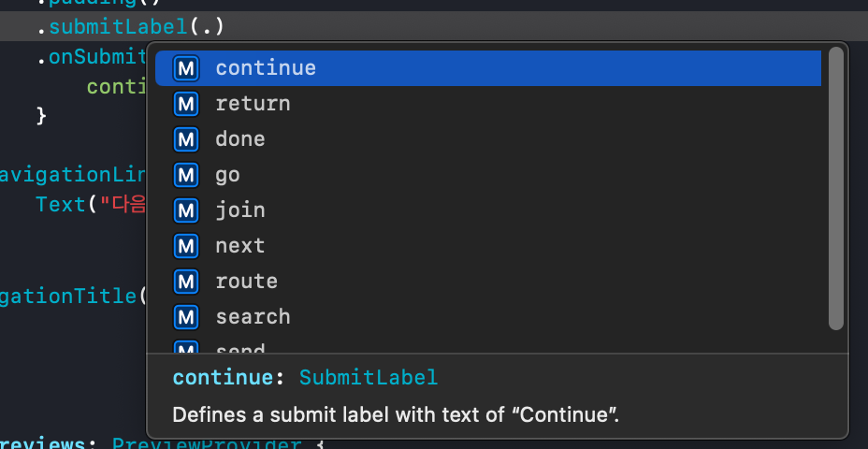The image size is (868, 449).
Task: Click the M icon beside join
Action: point(186,210)
